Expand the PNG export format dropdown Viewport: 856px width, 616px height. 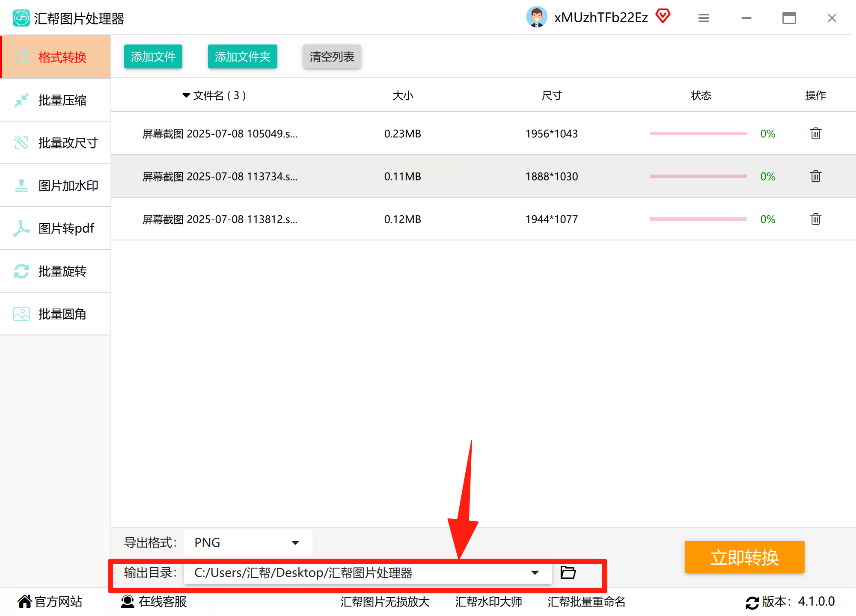point(295,542)
